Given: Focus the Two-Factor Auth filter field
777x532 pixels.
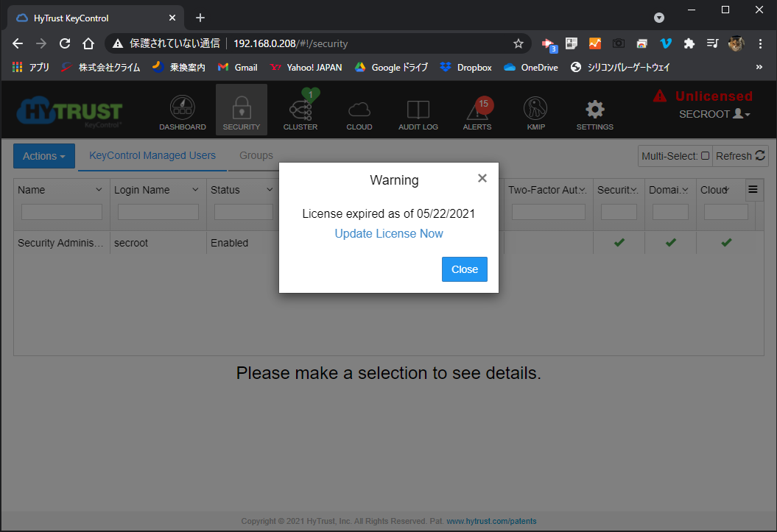Looking at the screenshot, I should 549,212.
